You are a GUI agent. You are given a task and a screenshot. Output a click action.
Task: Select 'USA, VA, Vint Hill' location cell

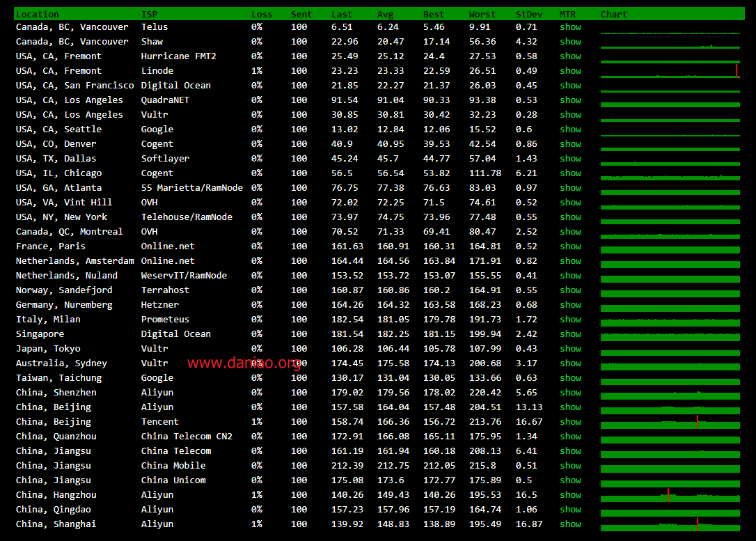[64, 203]
